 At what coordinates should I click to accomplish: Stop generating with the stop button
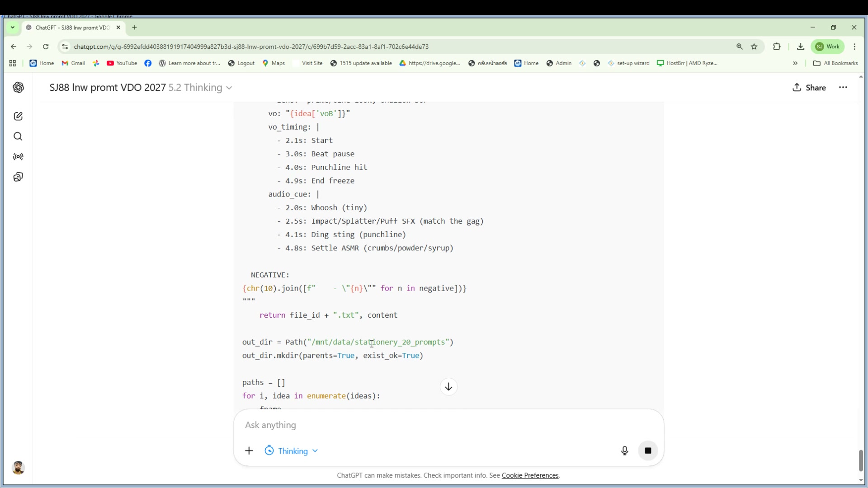[x=648, y=450]
